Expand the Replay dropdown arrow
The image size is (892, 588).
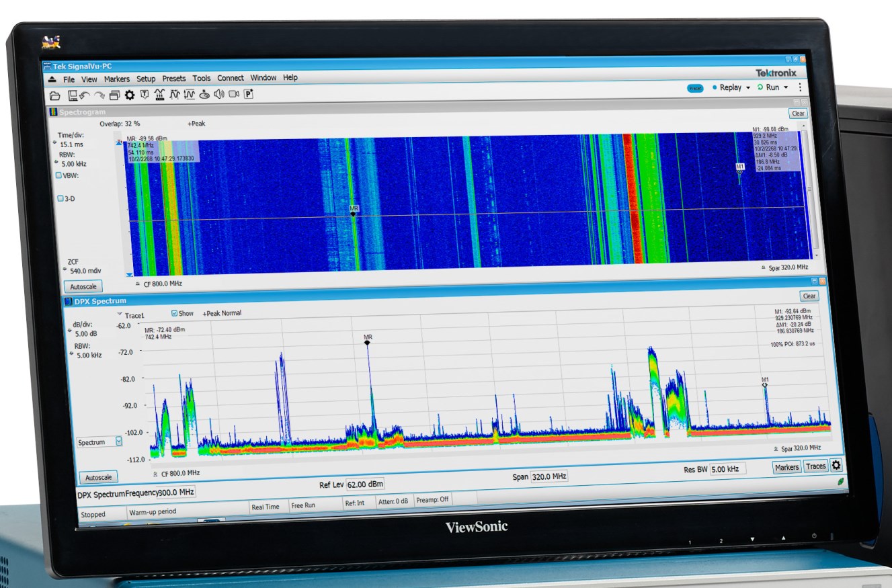coord(747,88)
